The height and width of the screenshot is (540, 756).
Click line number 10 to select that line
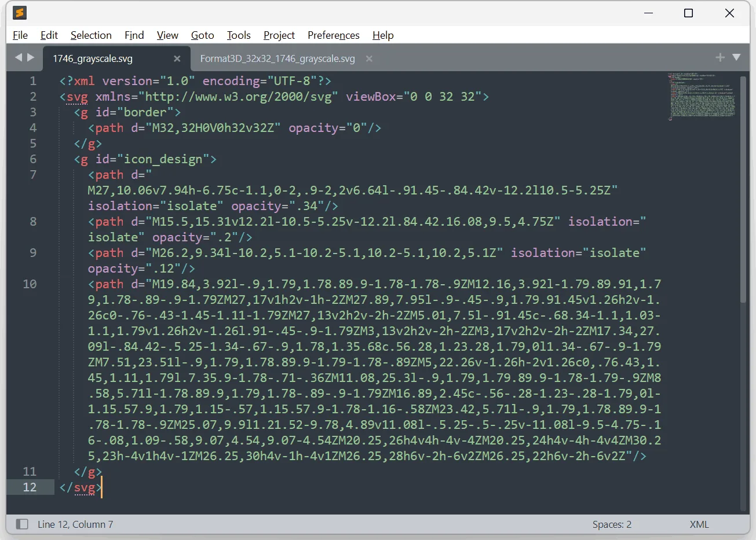click(x=28, y=284)
